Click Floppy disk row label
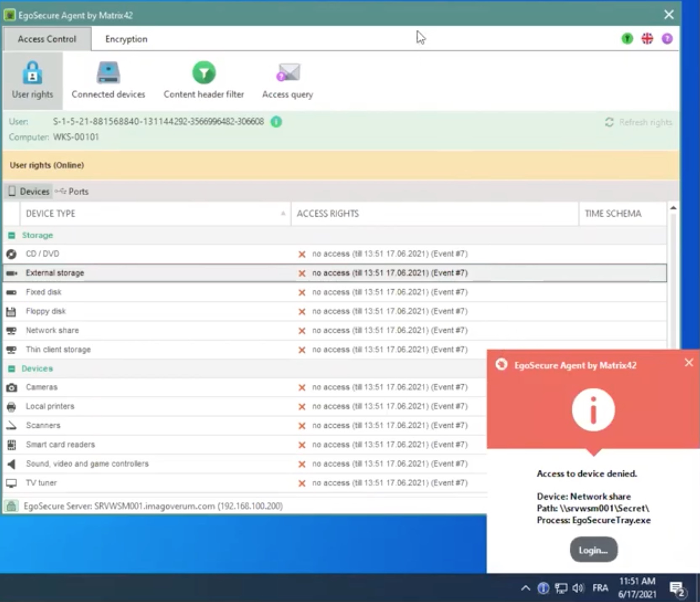The image size is (700, 602). pos(46,311)
